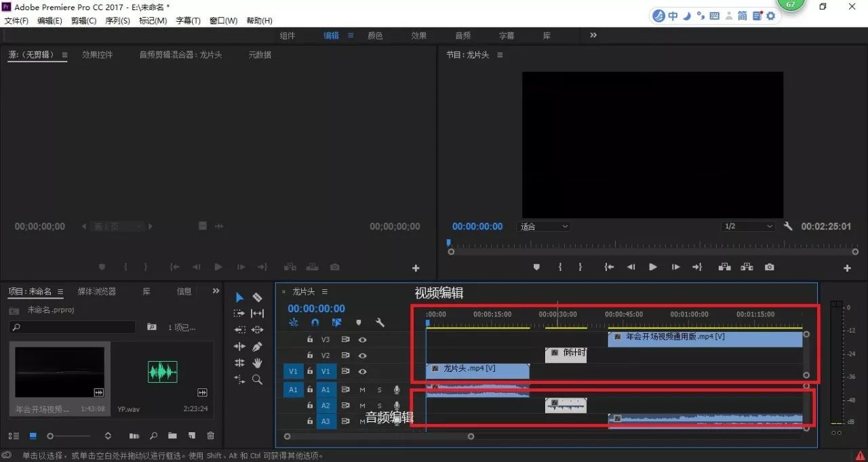Open 编辑 workspace menu icon
The height and width of the screenshot is (462, 868).
pyautogui.click(x=351, y=35)
